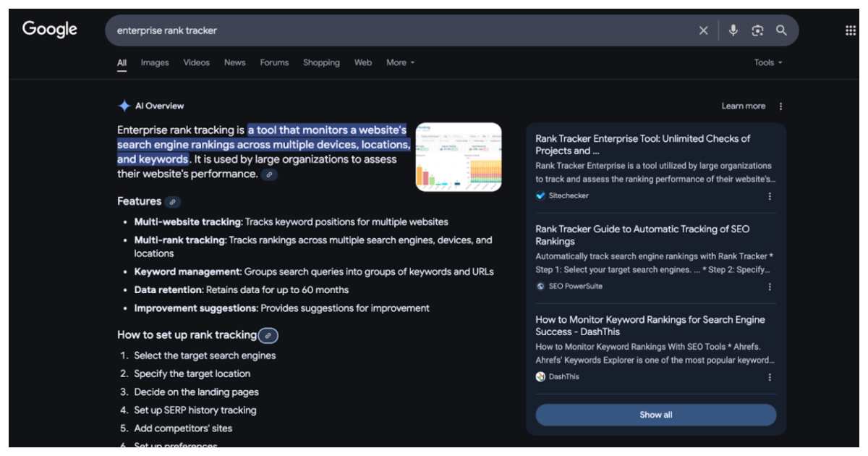This screenshot has width=868, height=456.
Task: Click How to set up rank tracking heading
Action: click(187, 334)
